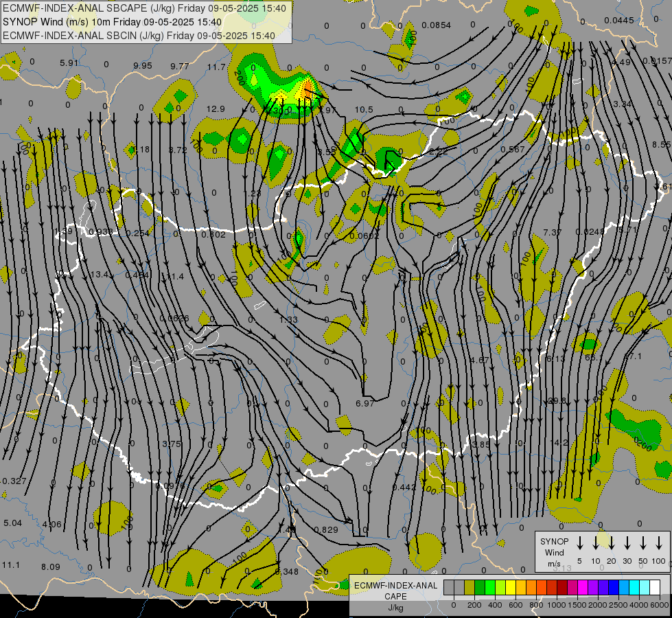This screenshot has height=618, width=672.
Task: Click the map value 11.4
Action: point(174,276)
